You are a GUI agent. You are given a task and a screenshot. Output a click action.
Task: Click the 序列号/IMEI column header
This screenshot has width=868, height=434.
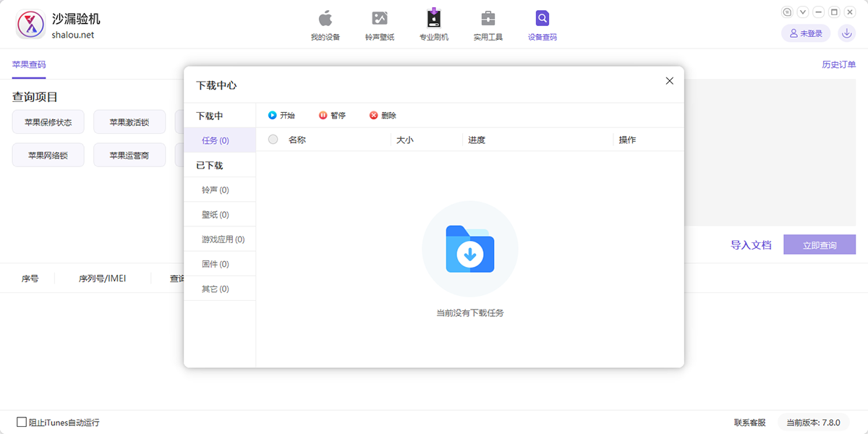(102, 278)
